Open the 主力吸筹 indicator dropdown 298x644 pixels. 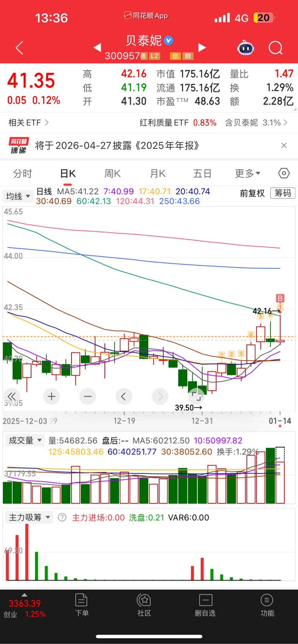point(29,517)
